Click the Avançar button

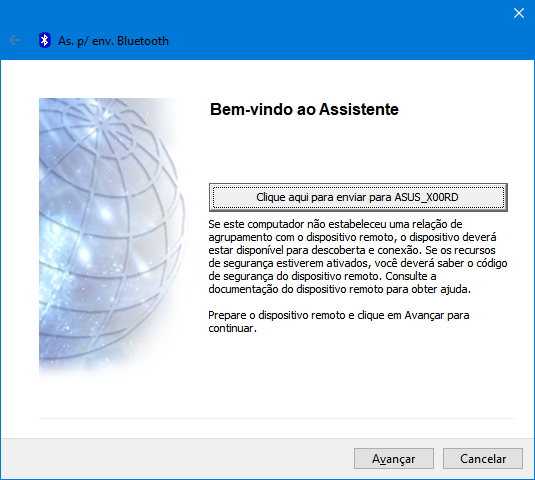pyautogui.click(x=394, y=459)
